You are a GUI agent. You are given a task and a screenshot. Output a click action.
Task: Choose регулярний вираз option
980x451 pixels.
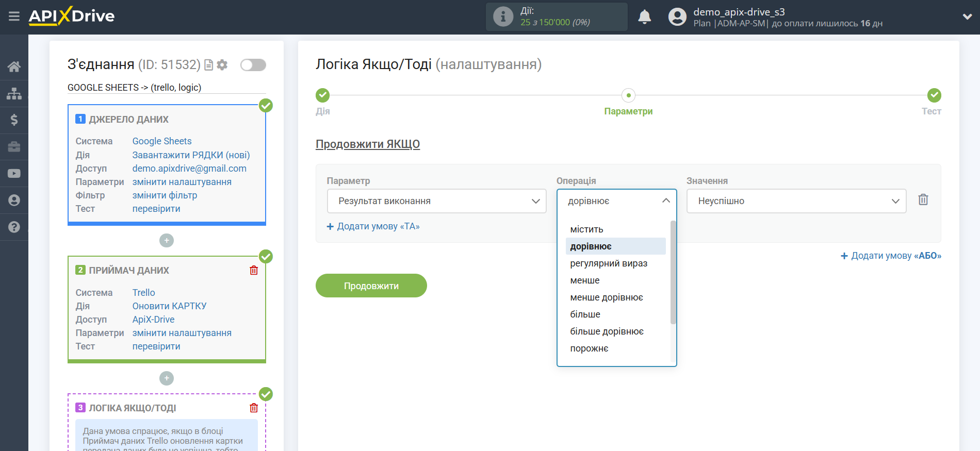615,263
